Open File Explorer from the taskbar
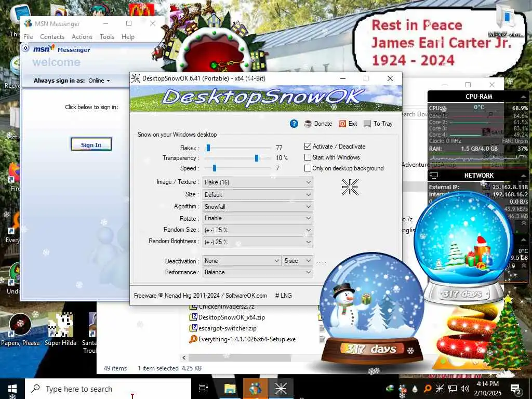The image size is (532, 399). pos(230,389)
